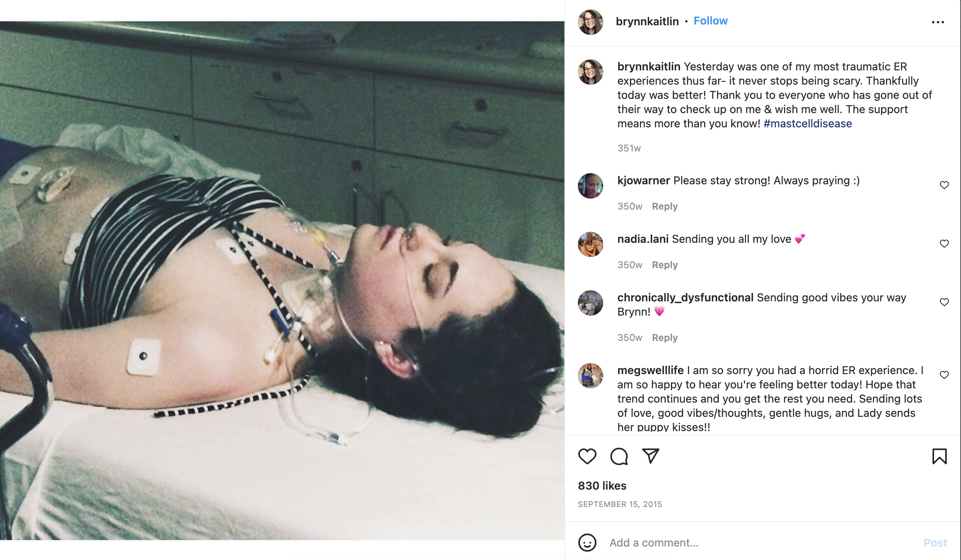Like chronically_dysfunctional's comment heart

click(944, 302)
